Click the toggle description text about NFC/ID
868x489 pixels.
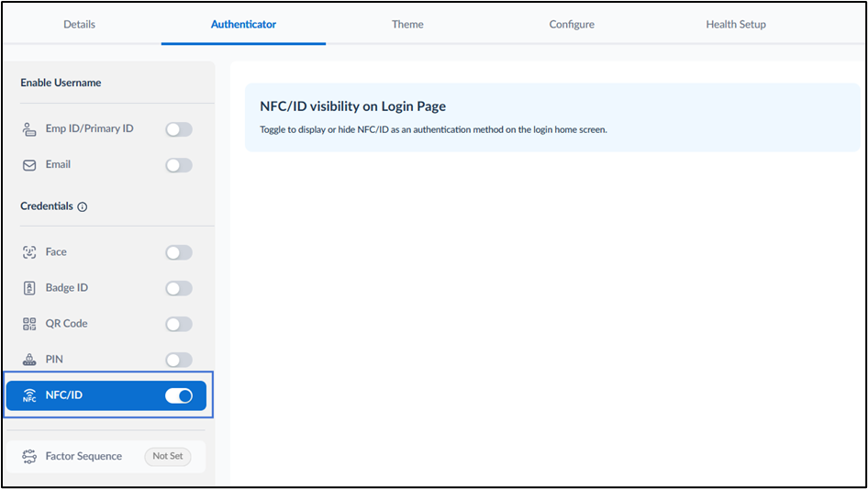(x=433, y=129)
